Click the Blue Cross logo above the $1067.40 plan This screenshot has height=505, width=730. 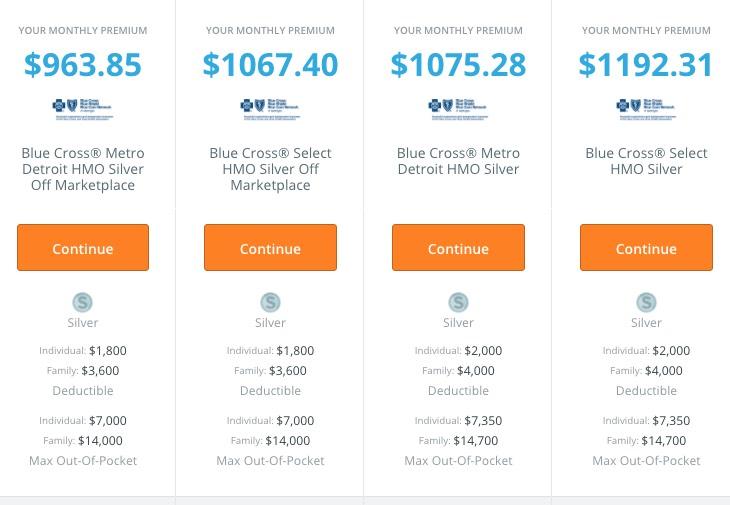(271, 108)
